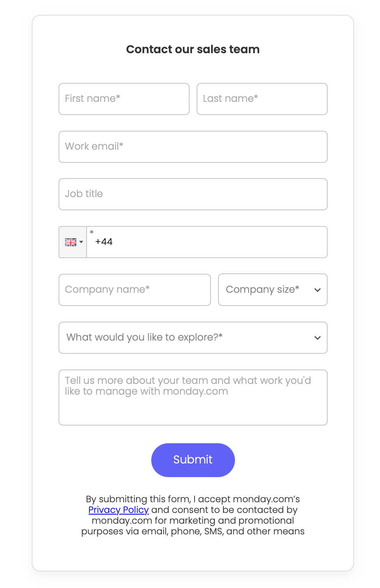Click the small arrow beside the UK flag
380x588 pixels.
tap(81, 243)
